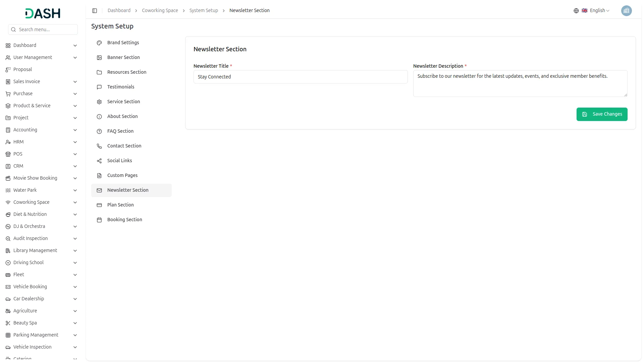This screenshot has height=362, width=644.
Task: Expand the HRM menu chevron
Action: click(75, 142)
